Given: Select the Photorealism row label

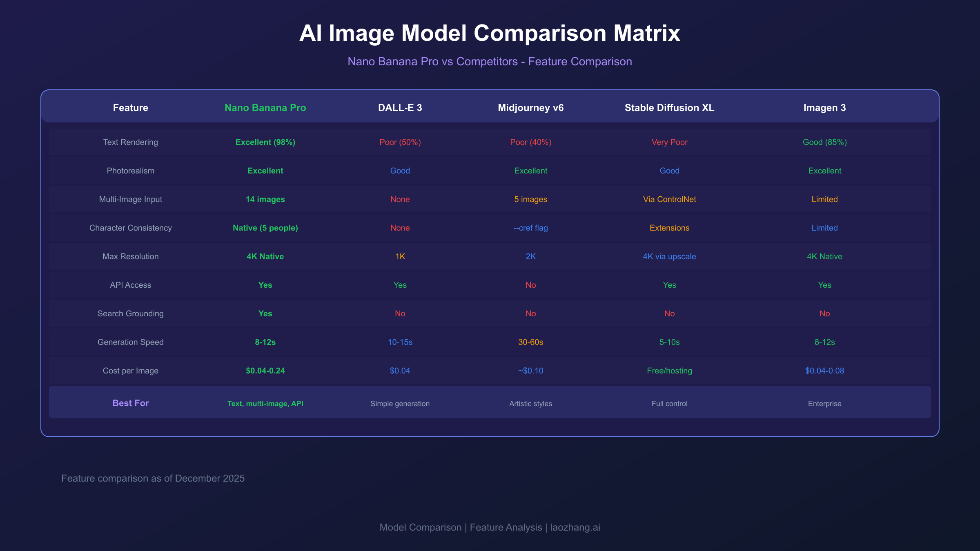Looking at the screenshot, I should pyautogui.click(x=130, y=171).
